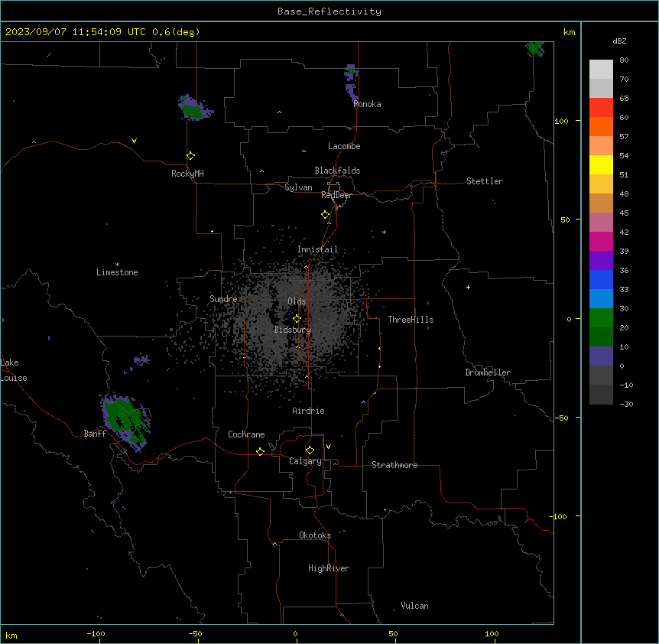This screenshot has width=659, height=644.
Task: Click the ThreeHills city label
Action: [x=411, y=320]
